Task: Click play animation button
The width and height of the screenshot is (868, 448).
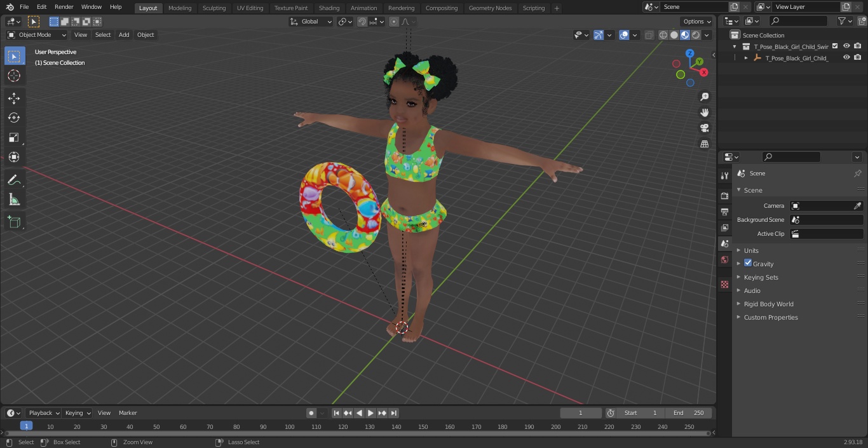Action: pos(370,413)
